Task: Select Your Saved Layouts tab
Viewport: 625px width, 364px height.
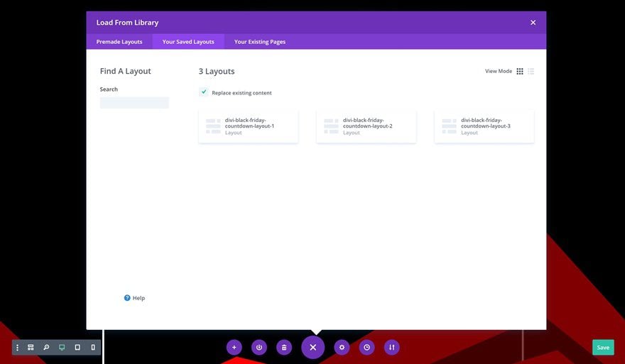Action: (x=188, y=42)
